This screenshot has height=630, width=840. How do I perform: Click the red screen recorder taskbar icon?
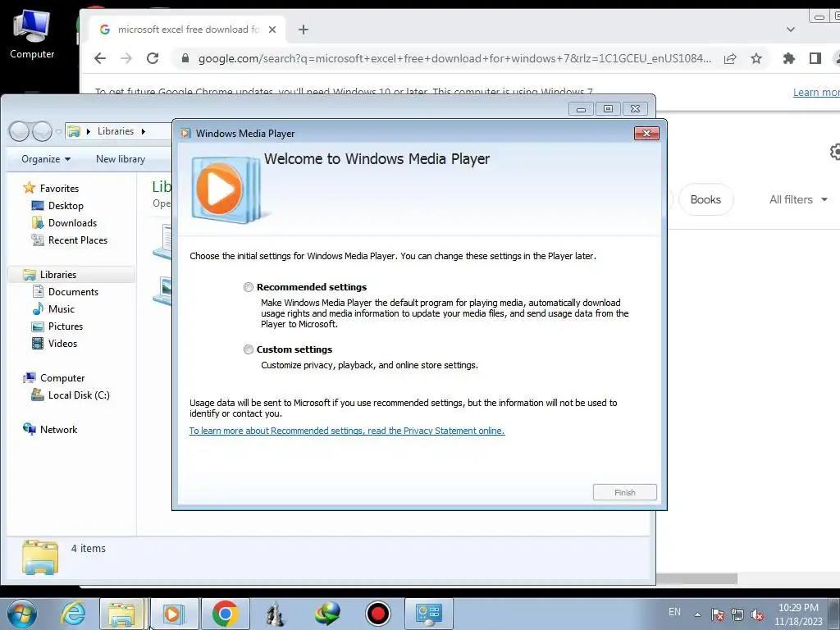point(377,614)
